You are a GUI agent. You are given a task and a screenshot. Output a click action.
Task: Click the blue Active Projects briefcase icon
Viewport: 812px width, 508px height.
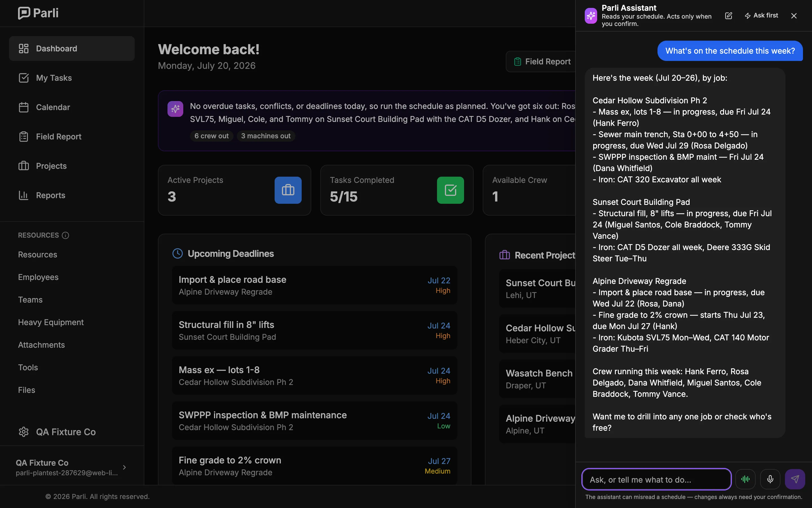coord(288,190)
